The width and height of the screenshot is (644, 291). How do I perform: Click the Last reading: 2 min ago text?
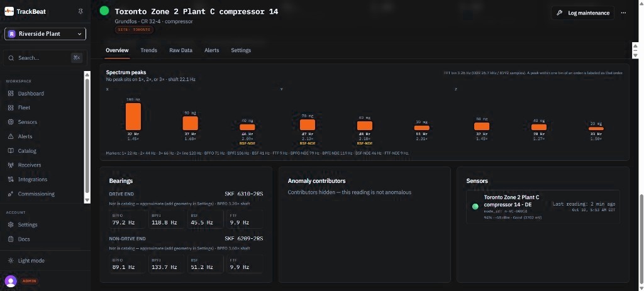[584, 204]
